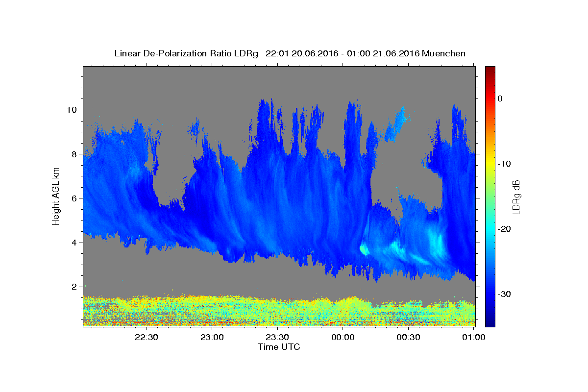Click the height axis label 6
Image resolution: width=588 pixels, height=392 pixels.
(x=75, y=198)
